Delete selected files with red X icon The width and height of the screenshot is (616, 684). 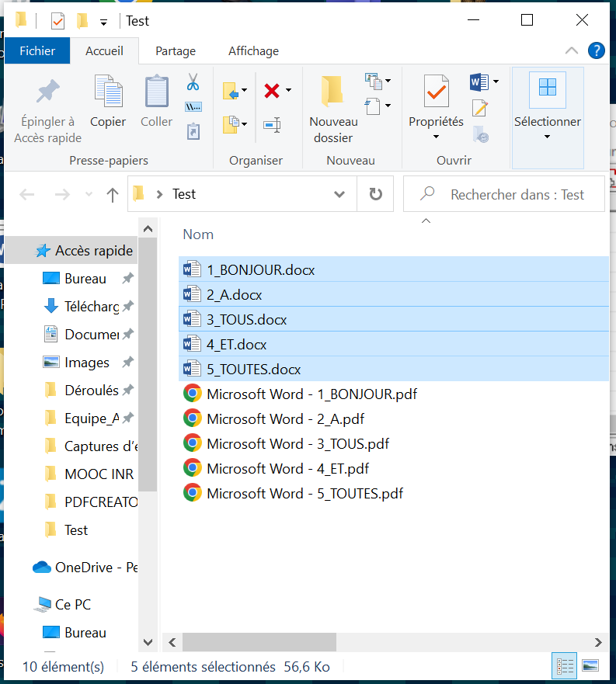pos(272,91)
